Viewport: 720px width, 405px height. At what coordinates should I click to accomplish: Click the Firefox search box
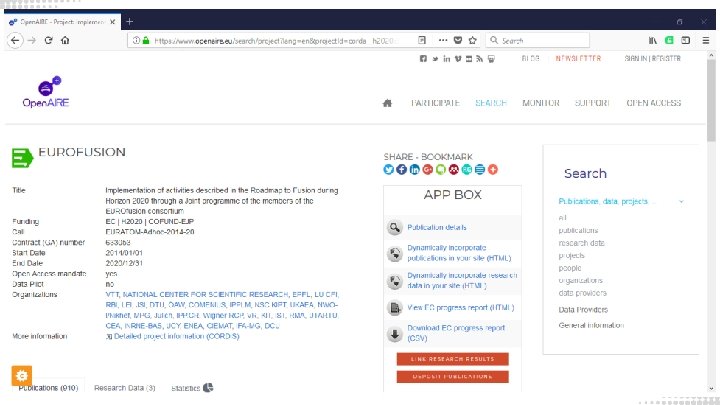coord(537,40)
